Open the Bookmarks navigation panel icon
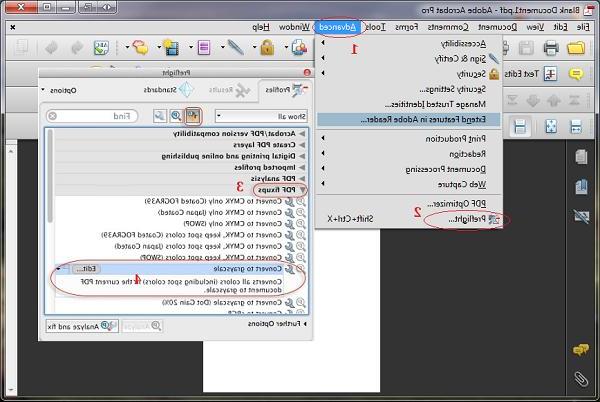This screenshot has width=600, height=402. 581,187
